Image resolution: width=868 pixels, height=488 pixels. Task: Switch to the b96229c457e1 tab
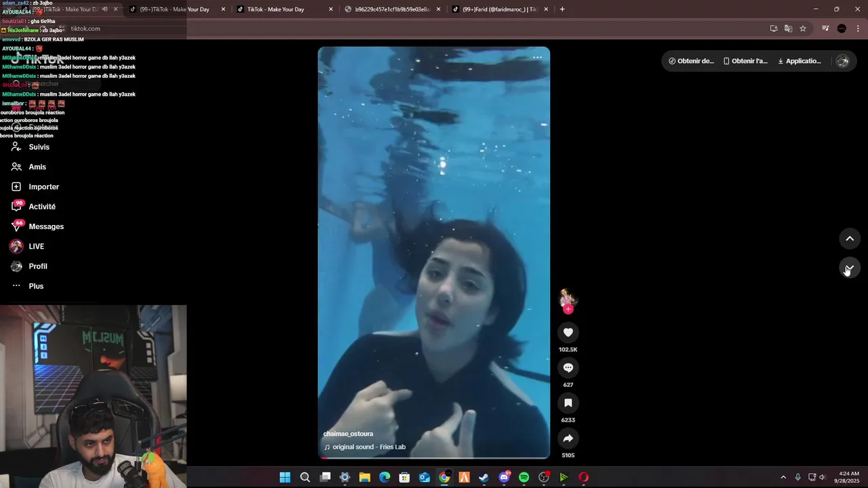393,9
